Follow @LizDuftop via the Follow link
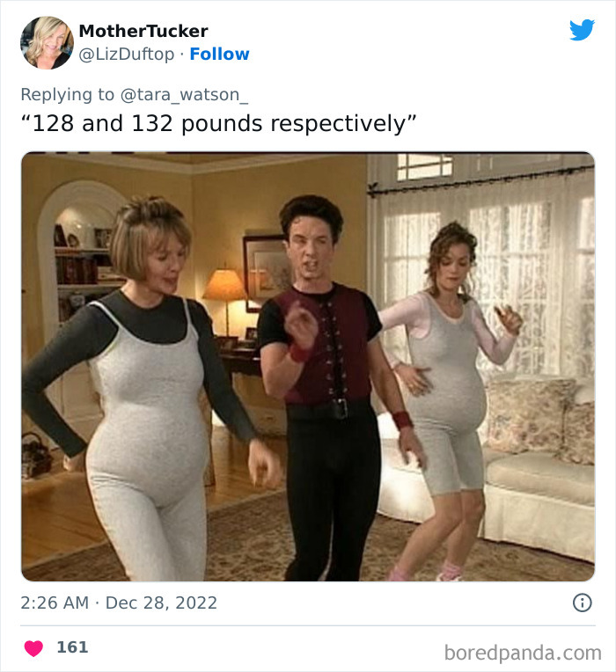 pos(219,55)
